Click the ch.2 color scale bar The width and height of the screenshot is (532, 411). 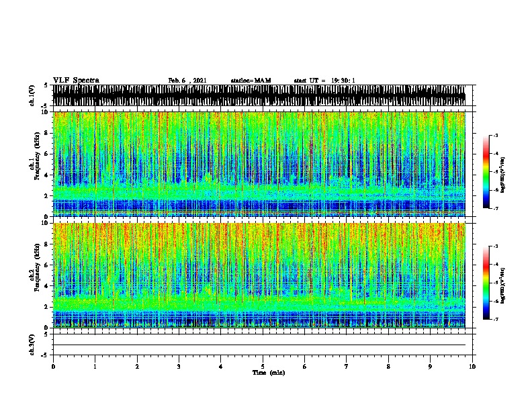[x=486, y=283]
